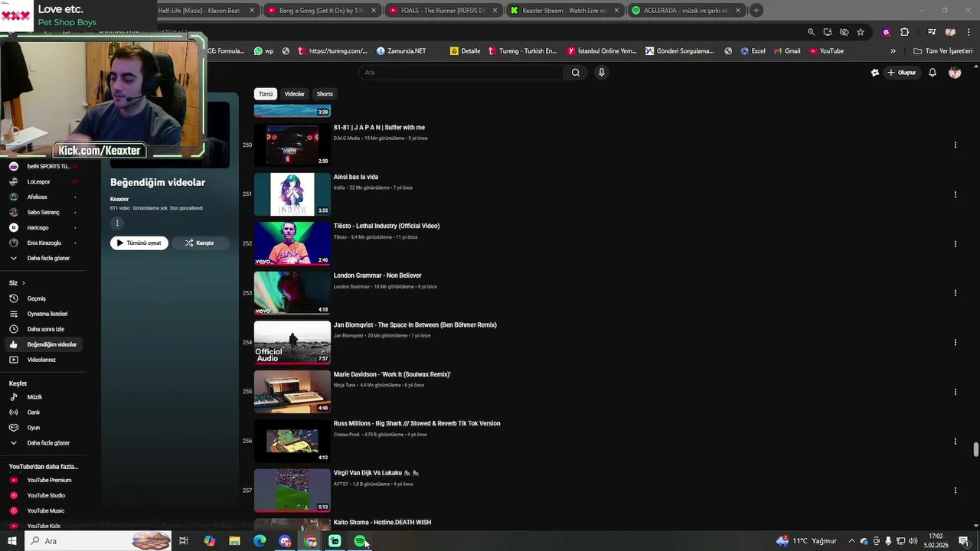This screenshot has height=551, width=980.
Task: Open a new browser tab
Action: (756, 11)
